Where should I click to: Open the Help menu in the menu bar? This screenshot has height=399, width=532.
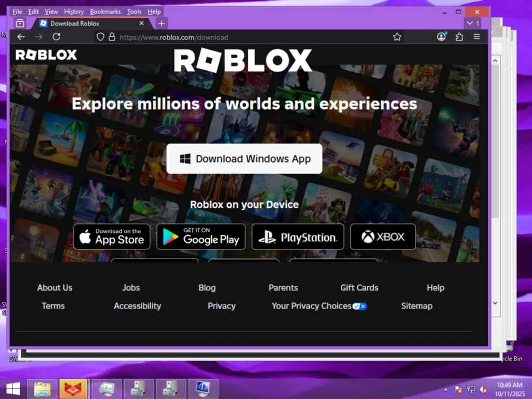[x=154, y=11]
